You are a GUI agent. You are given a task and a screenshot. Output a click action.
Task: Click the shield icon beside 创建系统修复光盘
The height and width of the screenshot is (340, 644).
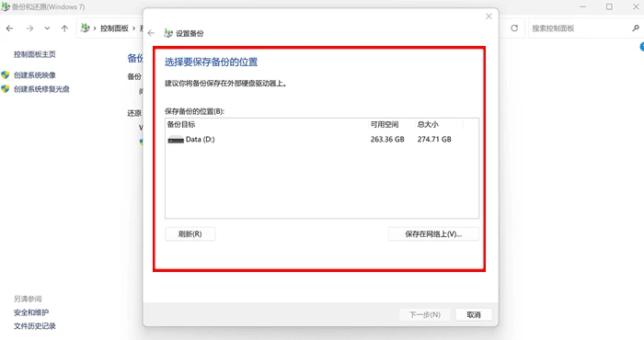coord(5,89)
